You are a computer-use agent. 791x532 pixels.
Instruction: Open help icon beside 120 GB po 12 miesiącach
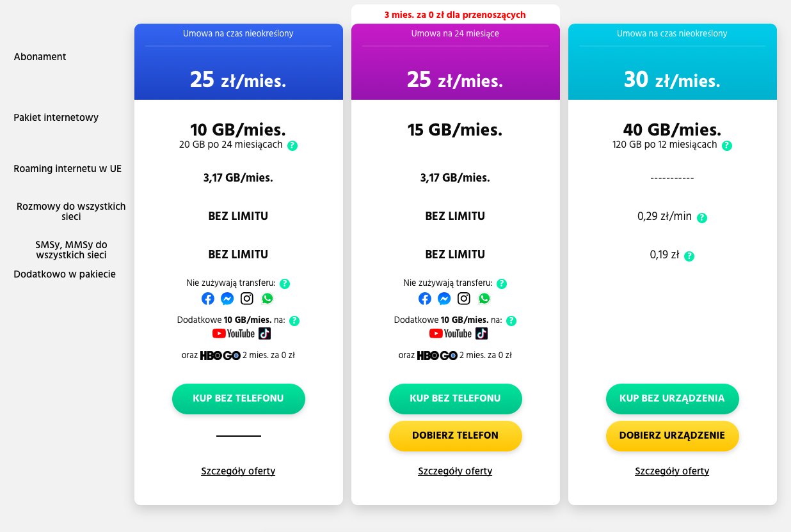point(727,145)
